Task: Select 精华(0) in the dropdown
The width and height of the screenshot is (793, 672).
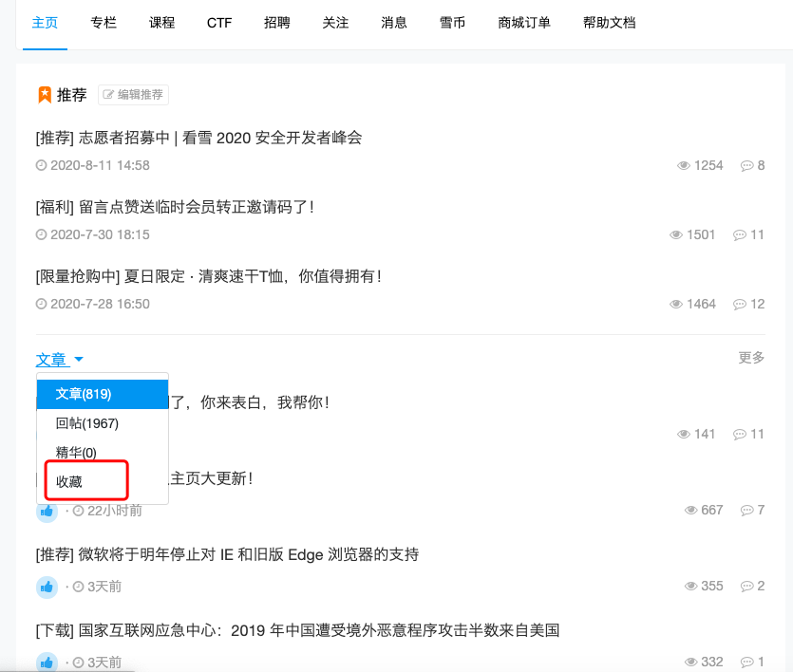Action: tap(103, 452)
